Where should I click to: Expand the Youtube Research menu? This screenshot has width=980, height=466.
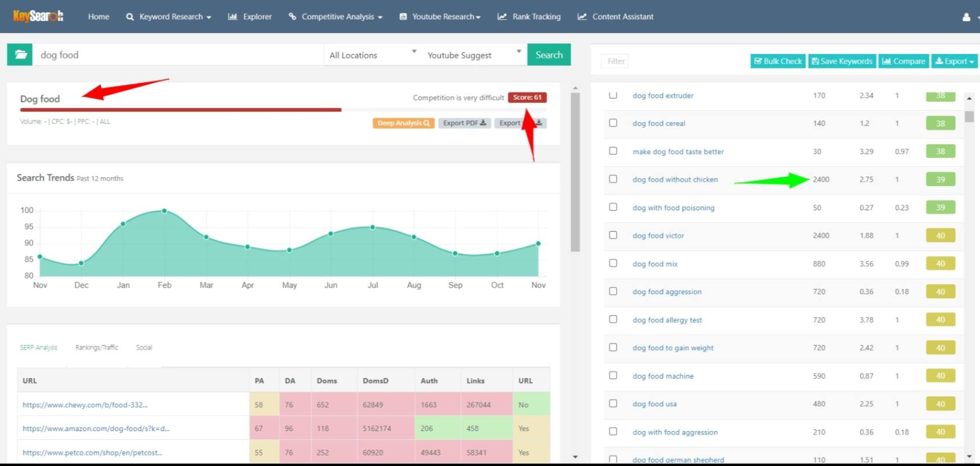(x=440, y=17)
